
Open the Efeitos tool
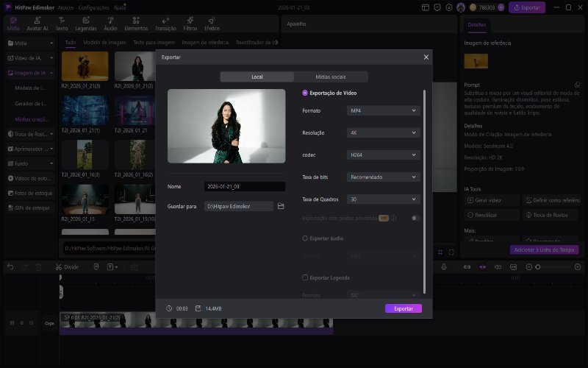pos(212,24)
